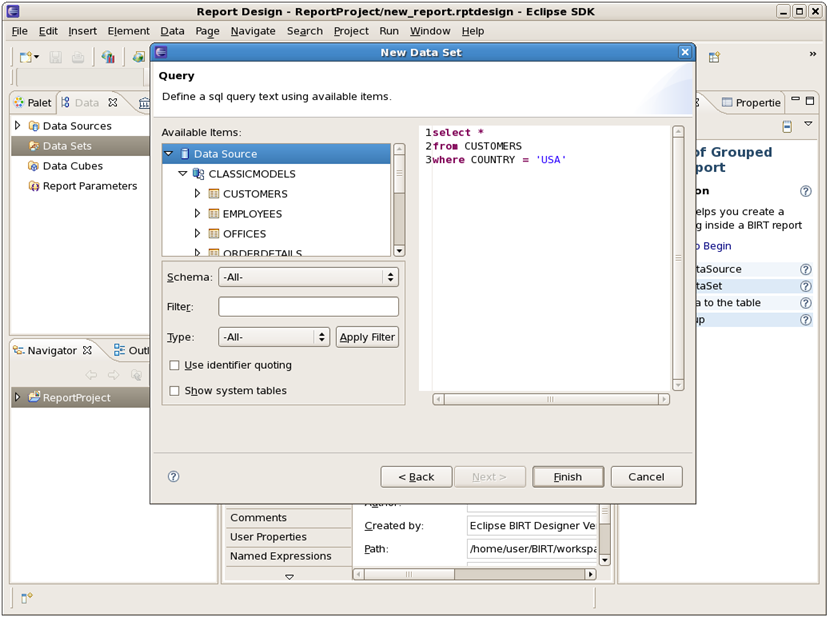
Task: Close the Navigator tab with X
Action: pyautogui.click(x=87, y=350)
